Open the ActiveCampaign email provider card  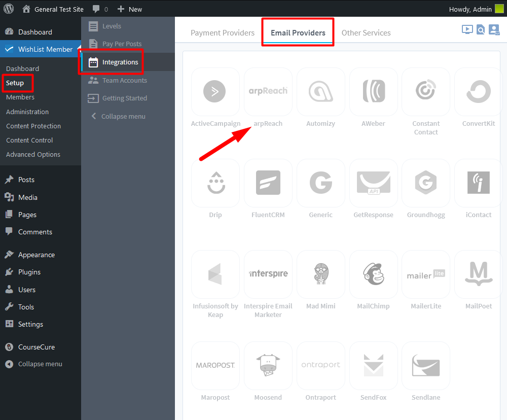pyautogui.click(x=215, y=92)
